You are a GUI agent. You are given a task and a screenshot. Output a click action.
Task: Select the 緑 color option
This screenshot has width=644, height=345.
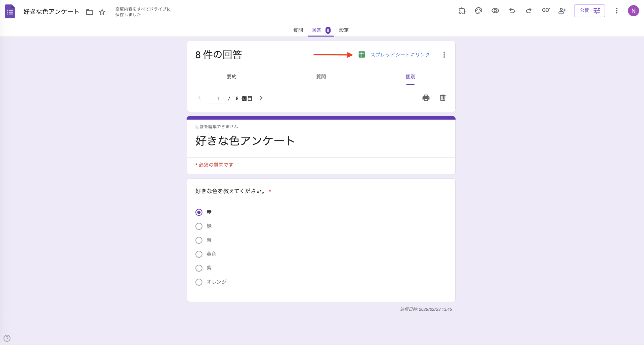(199, 226)
